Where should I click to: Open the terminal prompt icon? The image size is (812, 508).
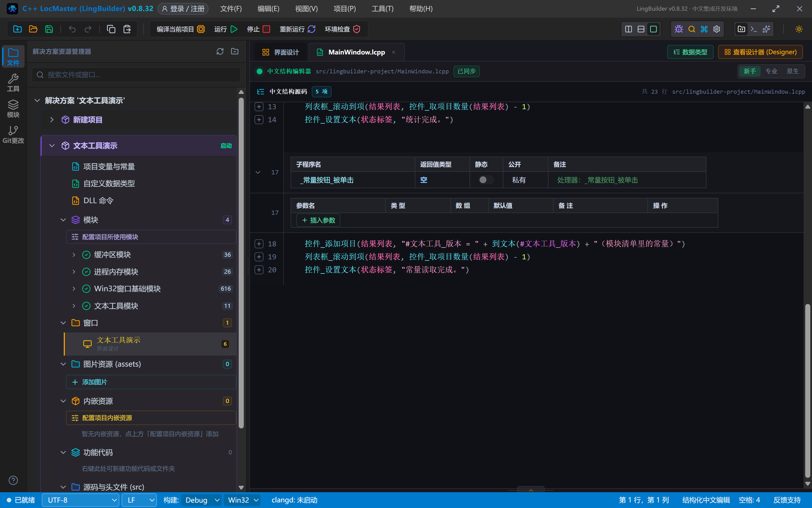754,29
